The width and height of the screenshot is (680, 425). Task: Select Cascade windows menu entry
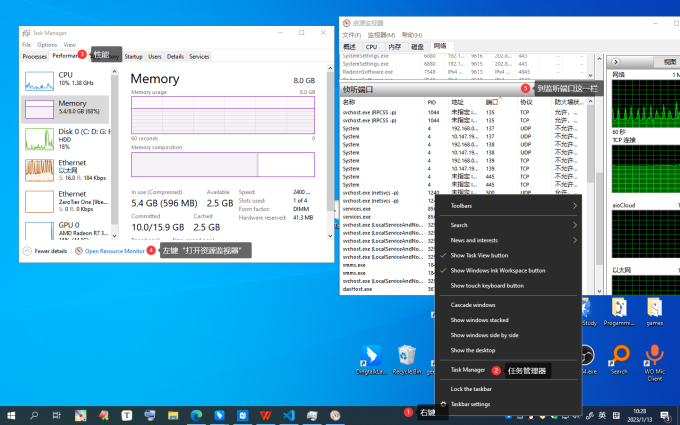coord(473,305)
